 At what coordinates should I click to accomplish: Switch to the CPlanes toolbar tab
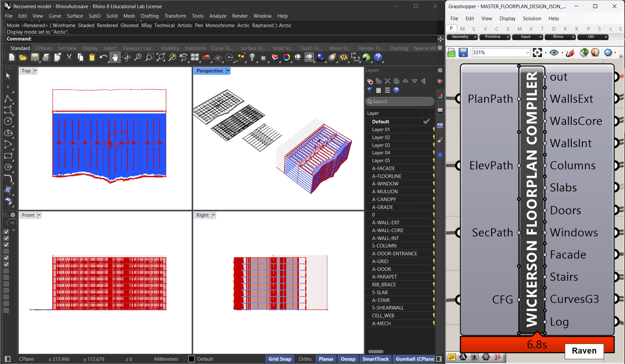click(44, 48)
